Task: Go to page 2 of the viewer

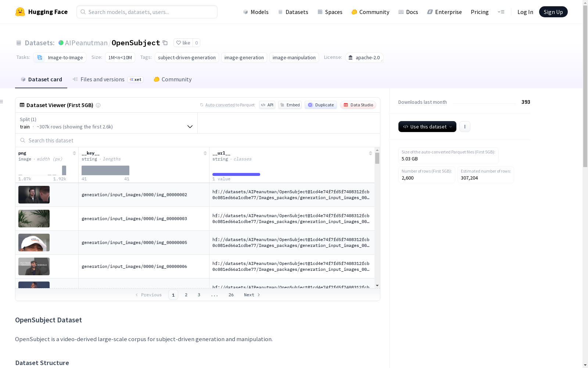Action: (x=186, y=295)
